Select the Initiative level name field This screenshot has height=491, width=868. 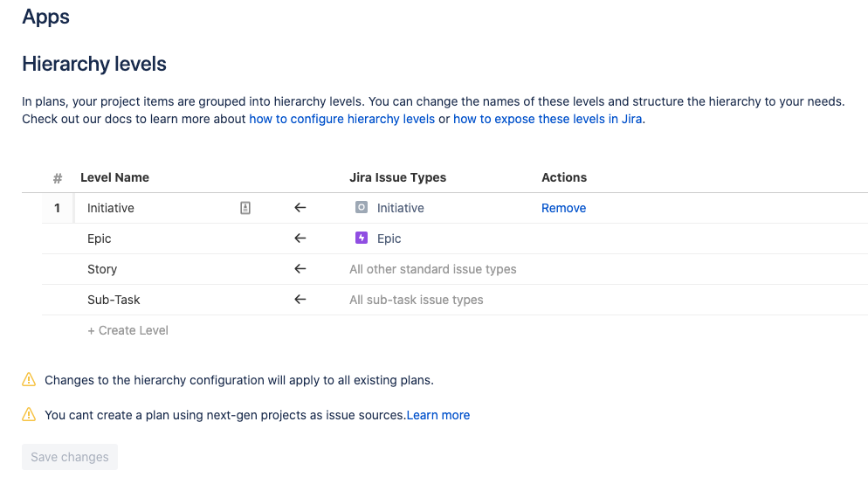[x=155, y=208]
